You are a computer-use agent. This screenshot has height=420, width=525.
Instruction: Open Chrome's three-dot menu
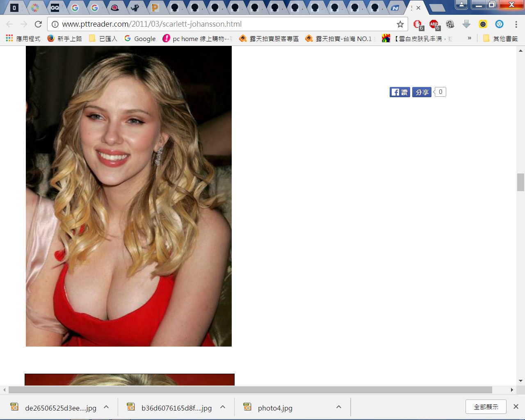516,24
